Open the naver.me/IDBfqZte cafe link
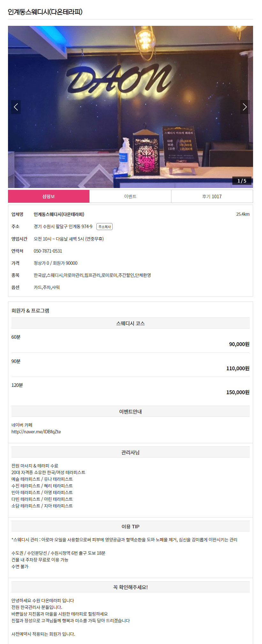The width and height of the screenshot is (262, 644). click(36, 432)
